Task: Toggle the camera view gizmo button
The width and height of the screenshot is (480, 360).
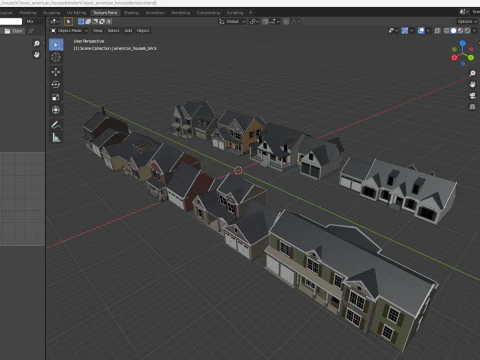Action: click(x=472, y=96)
